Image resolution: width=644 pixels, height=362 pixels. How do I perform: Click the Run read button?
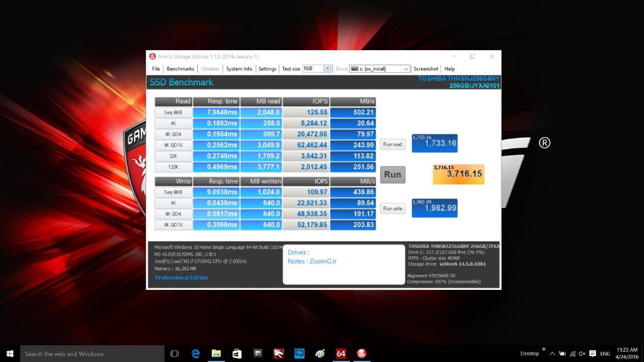(x=392, y=144)
